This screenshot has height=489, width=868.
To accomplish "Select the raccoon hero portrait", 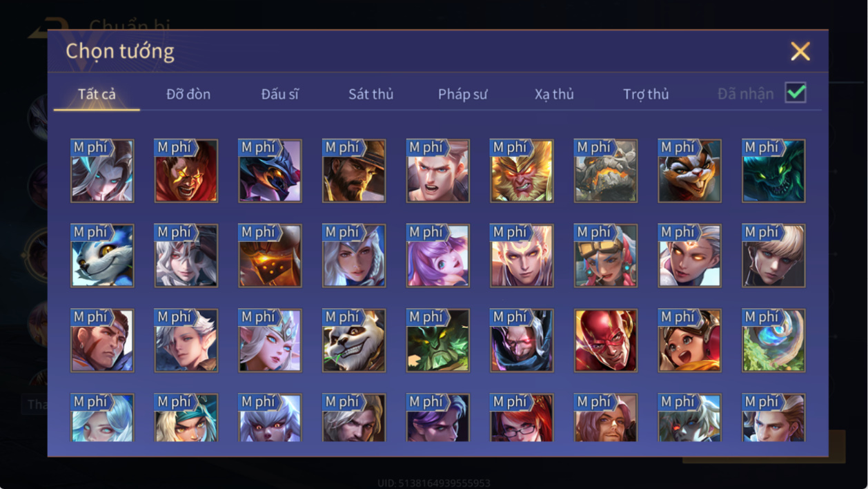I will (x=690, y=171).
